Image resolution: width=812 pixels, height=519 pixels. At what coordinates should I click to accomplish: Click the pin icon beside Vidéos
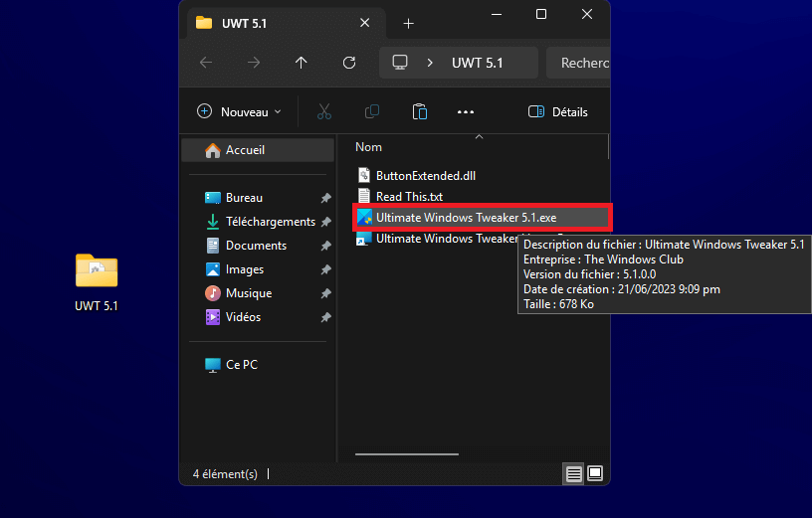pos(325,317)
